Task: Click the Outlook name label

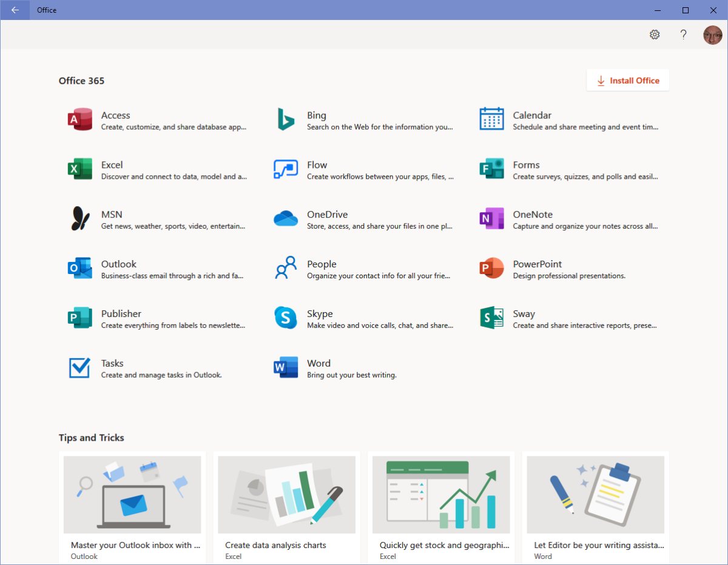Action: click(x=119, y=264)
